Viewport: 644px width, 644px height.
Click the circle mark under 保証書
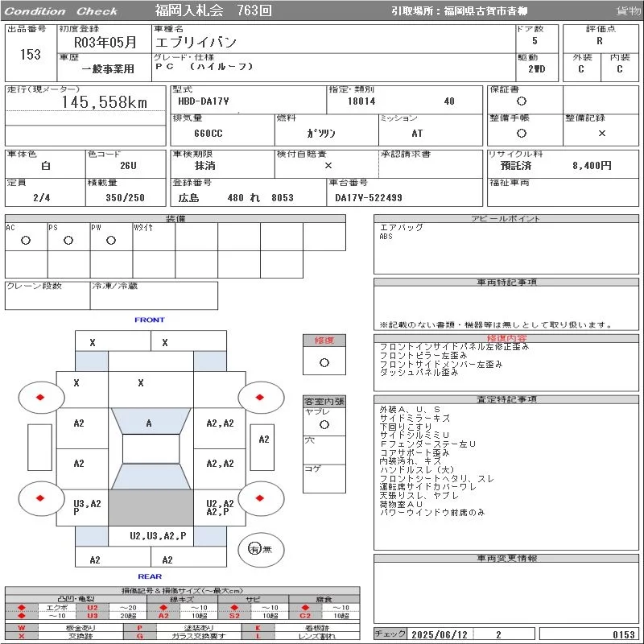pos(521,101)
